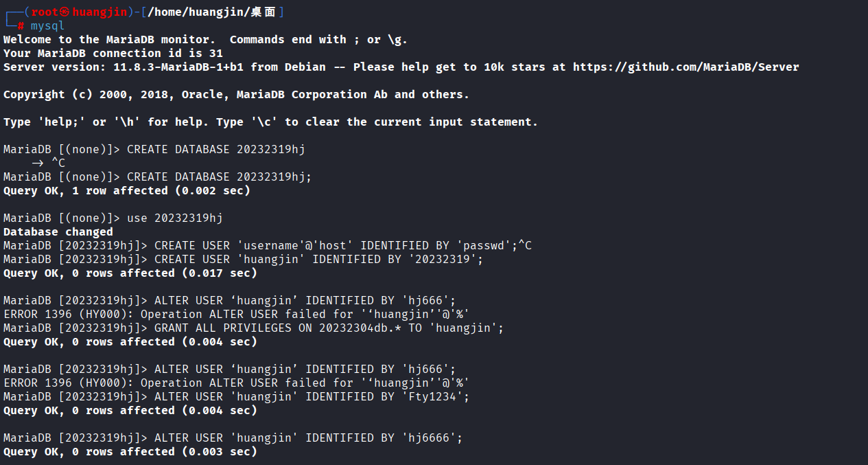This screenshot has width=868, height=465.
Task: Click the skull symbol in root prompt
Action: 64,12
